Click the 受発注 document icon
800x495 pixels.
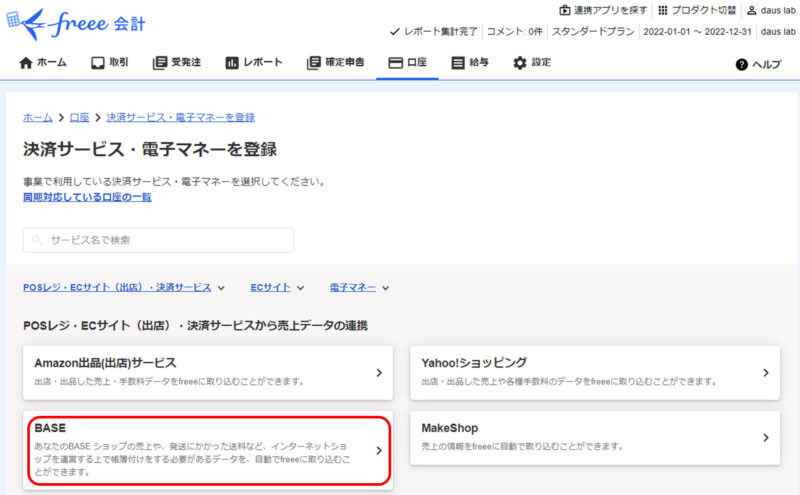pyautogui.click(x=160, y=63)
